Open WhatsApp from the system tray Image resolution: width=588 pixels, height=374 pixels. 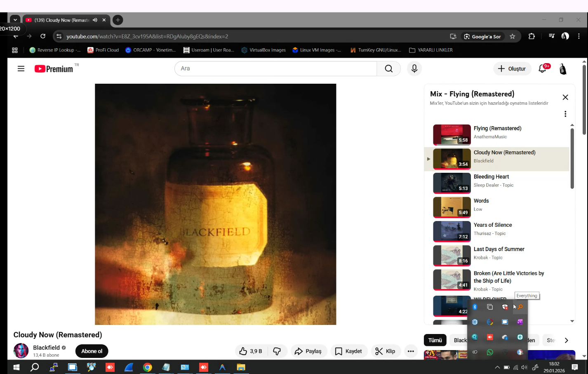[490, 352]
